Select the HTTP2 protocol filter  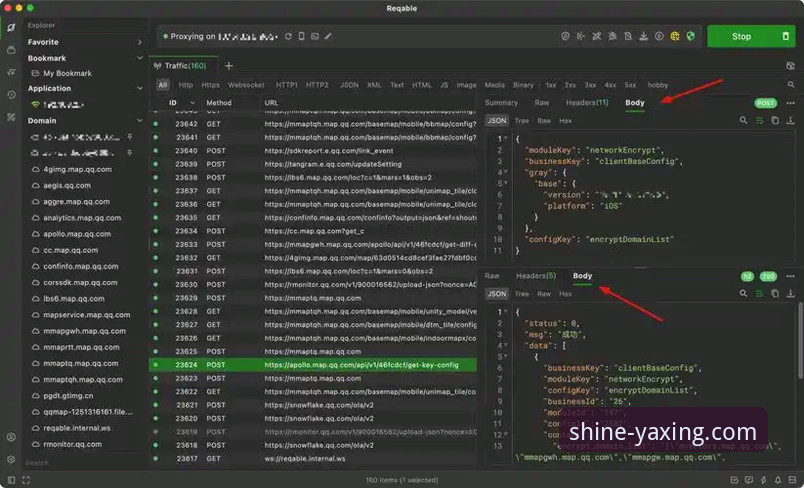pos(317,85)
